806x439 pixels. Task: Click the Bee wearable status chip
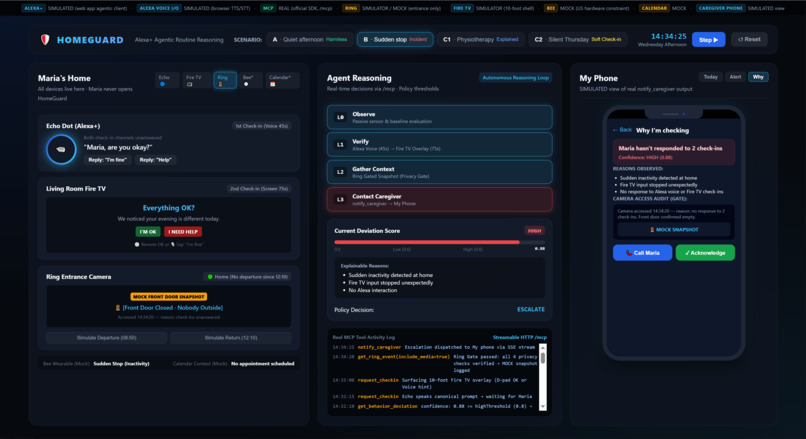(x=251, y=80)
